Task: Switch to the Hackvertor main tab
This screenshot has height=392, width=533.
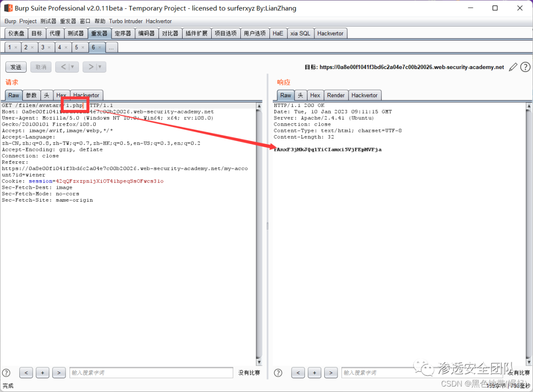Action: point(330,34)
